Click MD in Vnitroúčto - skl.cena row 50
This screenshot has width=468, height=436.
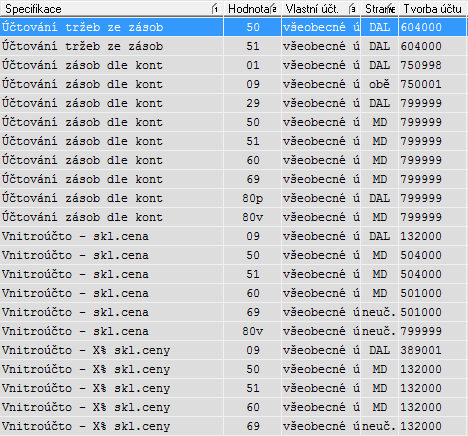point(380,255)
